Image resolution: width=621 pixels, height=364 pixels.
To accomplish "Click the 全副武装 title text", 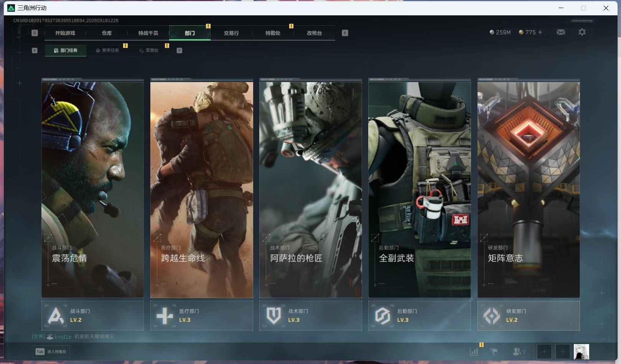I will 397,258.
